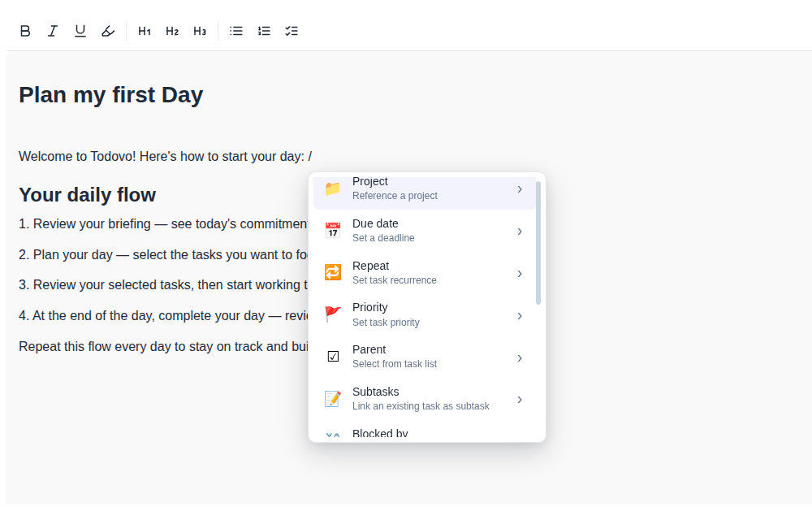Apply Heading 3 style
This screenshot has height=507, width=812.
(x=200, y=31)
